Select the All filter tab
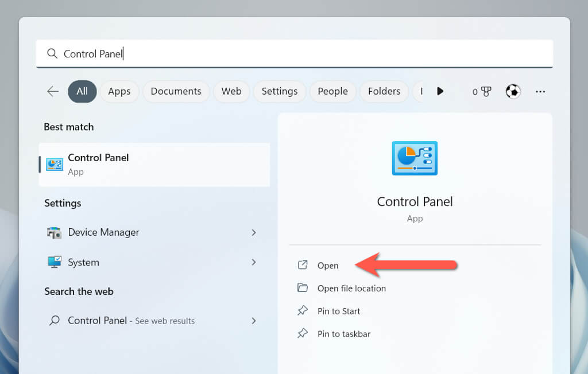The height and width of the screenshot is (374, 588). (x=82, y=91)
